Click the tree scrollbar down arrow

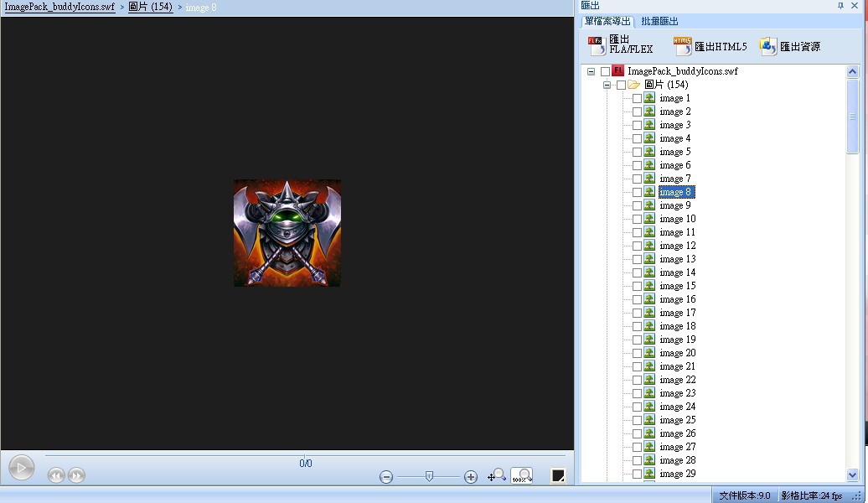853,474
